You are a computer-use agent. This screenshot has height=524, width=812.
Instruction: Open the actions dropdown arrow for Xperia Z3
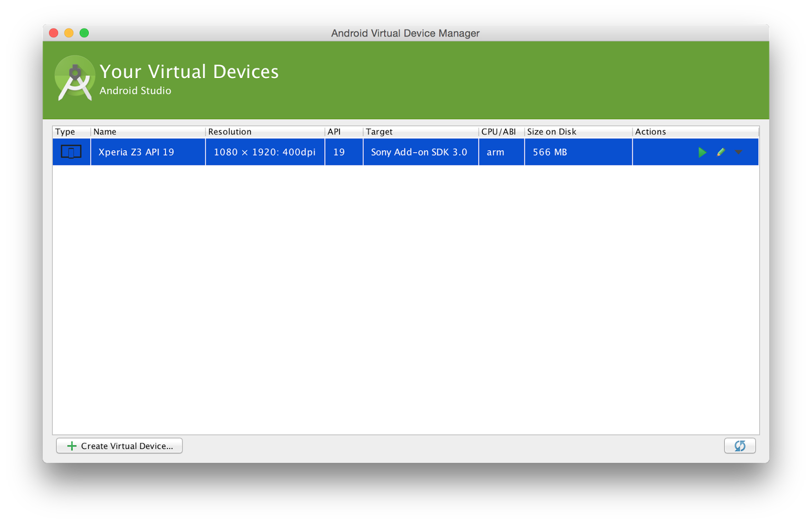738,152
